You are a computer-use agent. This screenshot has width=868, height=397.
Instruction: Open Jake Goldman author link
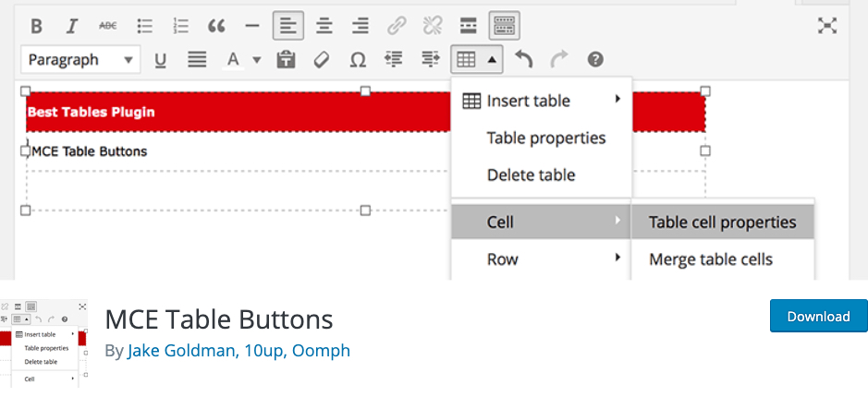180,351
